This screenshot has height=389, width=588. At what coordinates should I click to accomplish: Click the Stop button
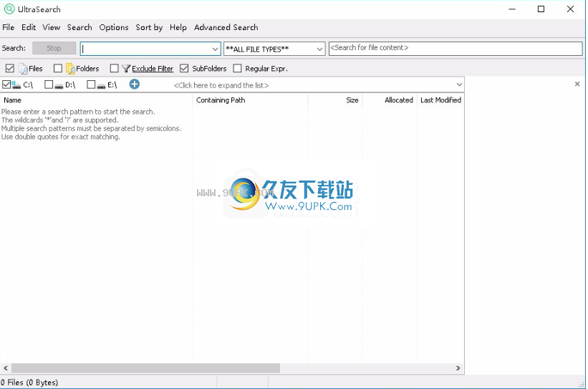[54, 48]
